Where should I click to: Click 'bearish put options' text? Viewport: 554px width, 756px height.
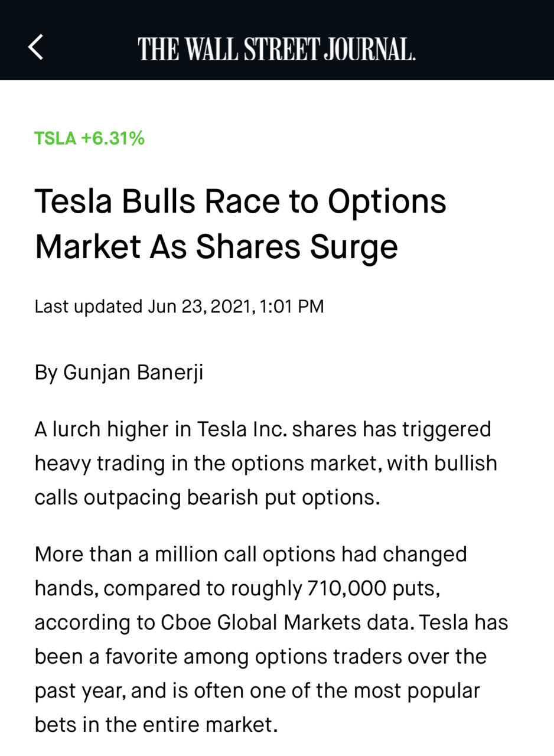pos(282,497)
